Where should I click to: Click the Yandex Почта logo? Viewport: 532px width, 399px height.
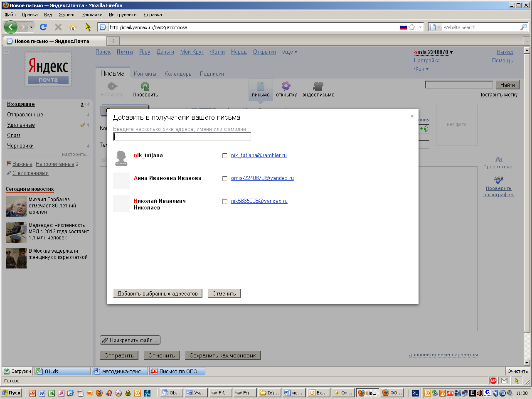pos(48,69)
